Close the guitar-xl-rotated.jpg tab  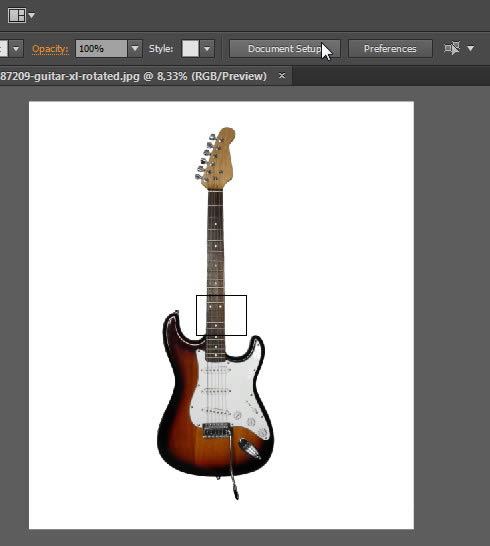pyautogui.click(x=282, y=76)
